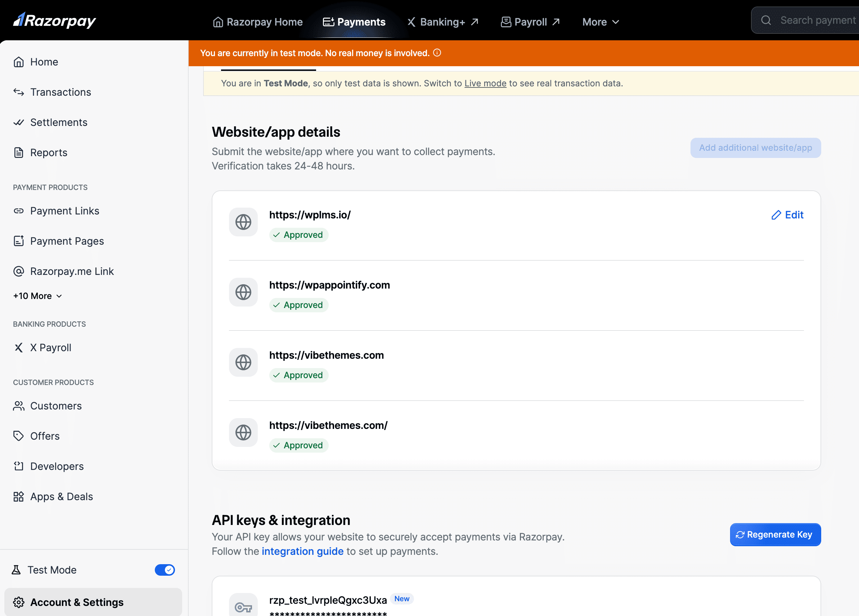The width and height of the screenshot is (859, 616).
Task: Click the Razorpay Home house icon in top bar
Action: click(x=218, y=22)
